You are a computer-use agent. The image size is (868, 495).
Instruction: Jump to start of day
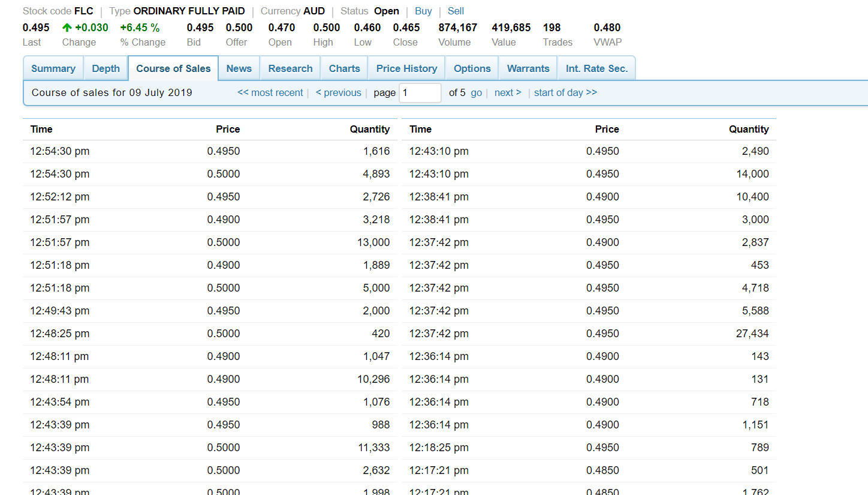[x=565, y=92]
